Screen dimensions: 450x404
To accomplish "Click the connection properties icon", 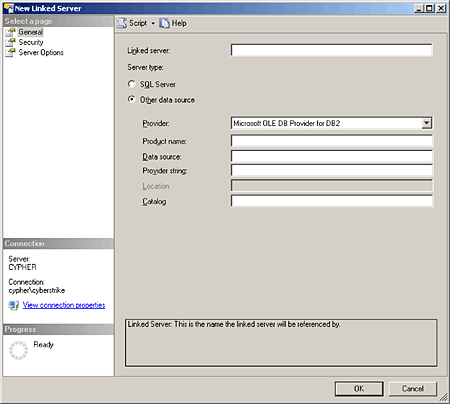I will pyautogui.click(x=14, y=305).
